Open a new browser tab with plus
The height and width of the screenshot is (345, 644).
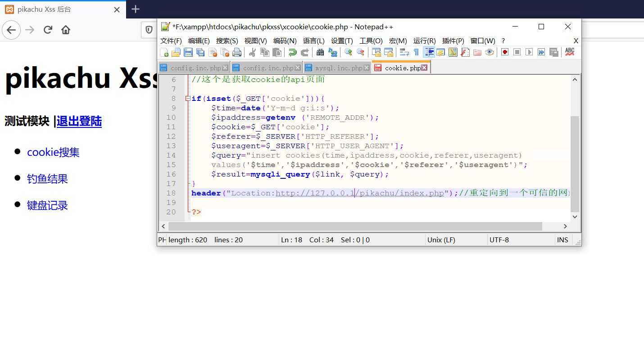tap(136, 9)
